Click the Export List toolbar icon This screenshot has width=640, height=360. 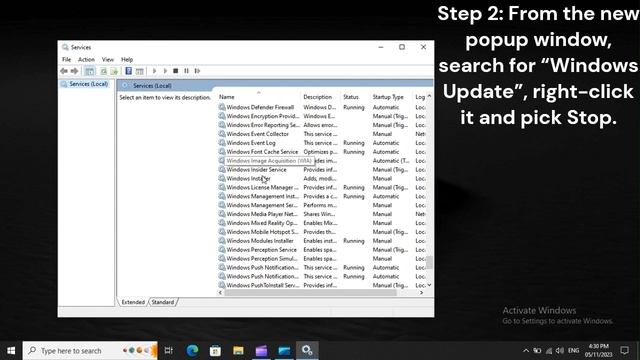tap(114, 71)
